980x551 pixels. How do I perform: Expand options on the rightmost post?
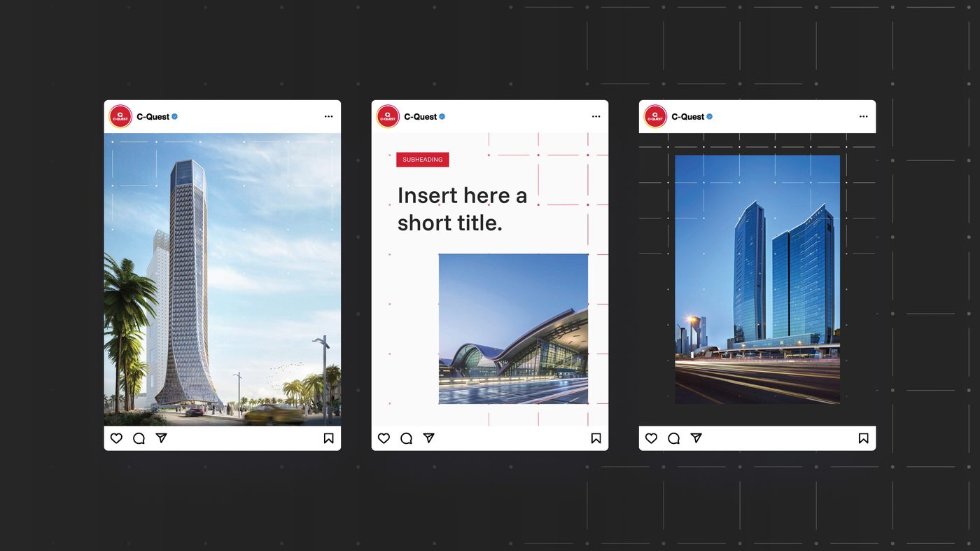click(x=863, y=116)
